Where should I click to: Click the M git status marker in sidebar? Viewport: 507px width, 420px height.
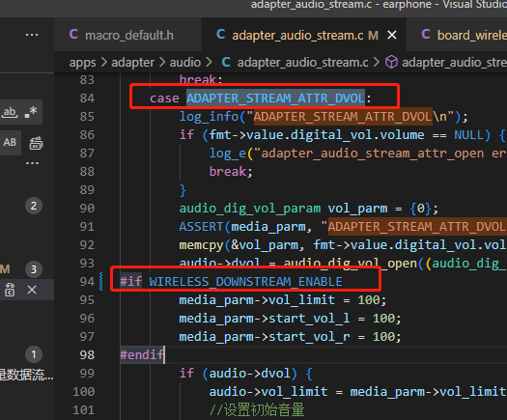point(5,269)
